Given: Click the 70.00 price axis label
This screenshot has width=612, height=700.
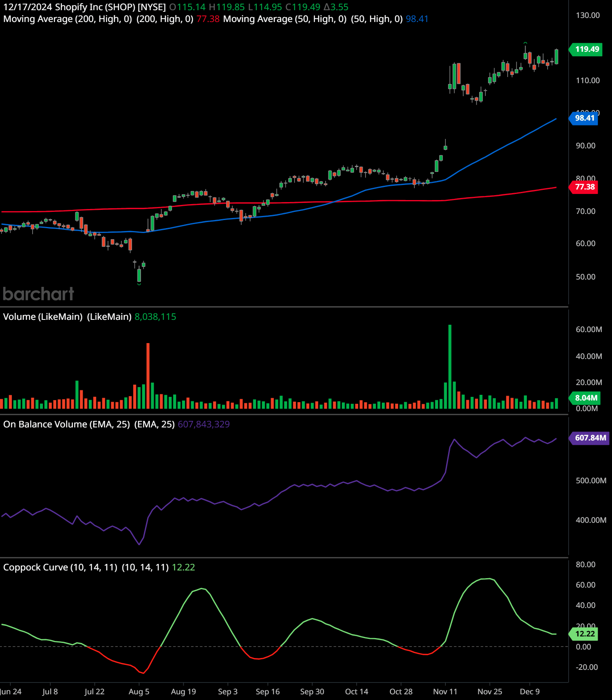Looking at the screenshot, I should (586, 211).
